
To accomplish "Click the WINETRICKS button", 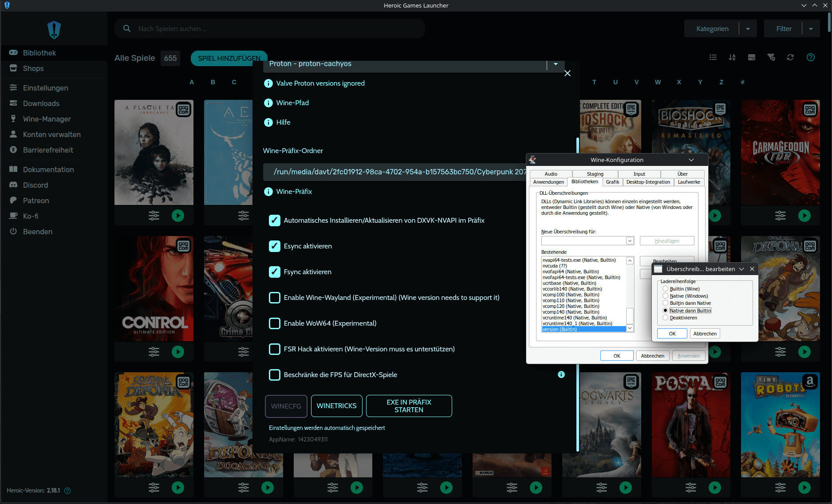I will point(337,406).
